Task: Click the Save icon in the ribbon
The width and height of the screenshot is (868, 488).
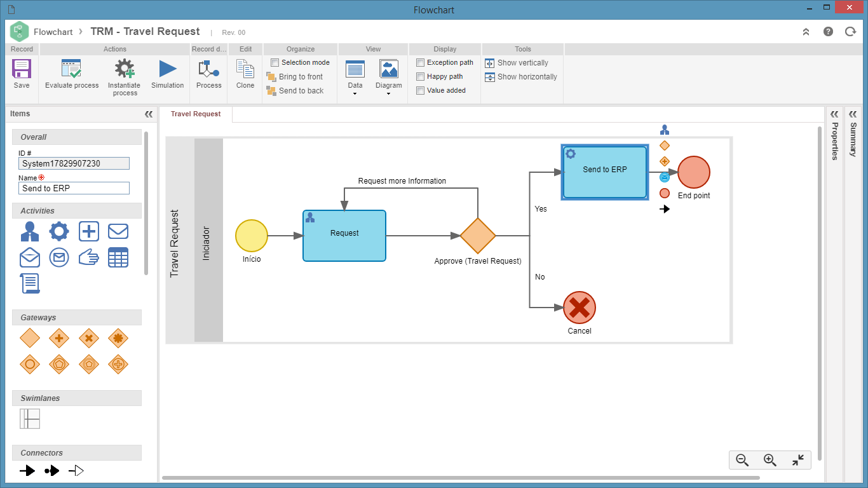Action: [x=22, y=69]
